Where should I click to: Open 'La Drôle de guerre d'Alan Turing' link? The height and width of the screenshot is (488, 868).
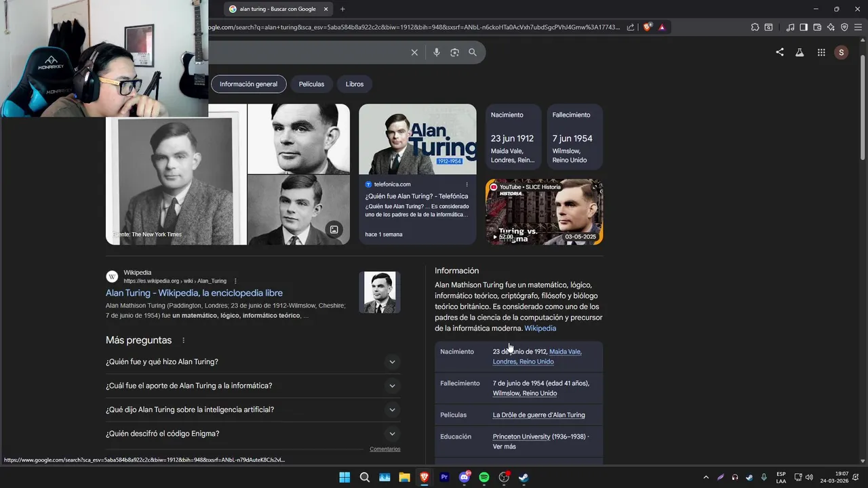[538, 415]
